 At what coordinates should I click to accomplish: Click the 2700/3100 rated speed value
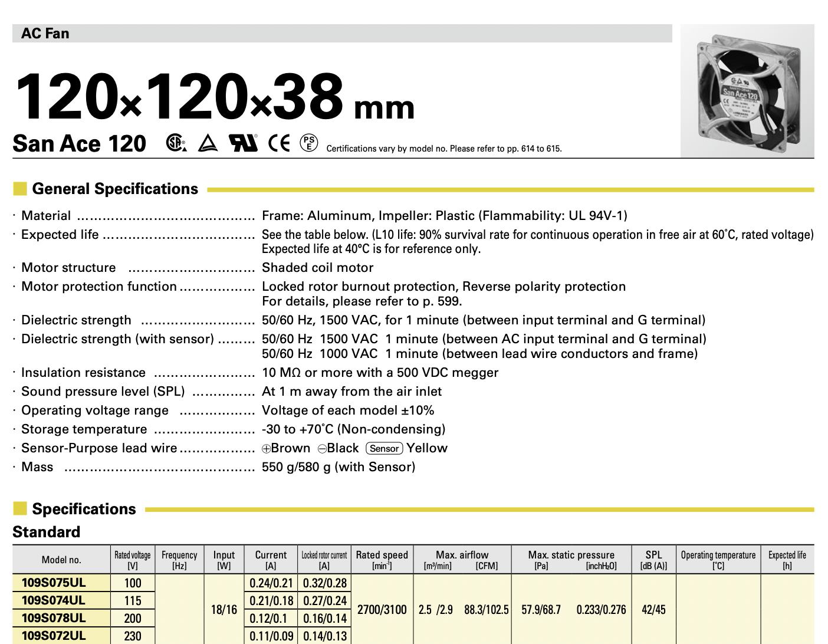point(382,610)
